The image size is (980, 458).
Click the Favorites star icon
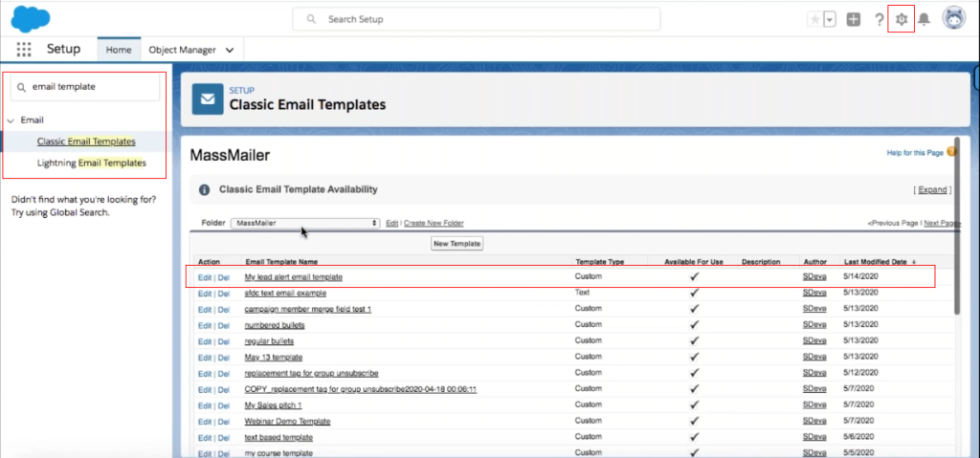(x=815, y=19)
